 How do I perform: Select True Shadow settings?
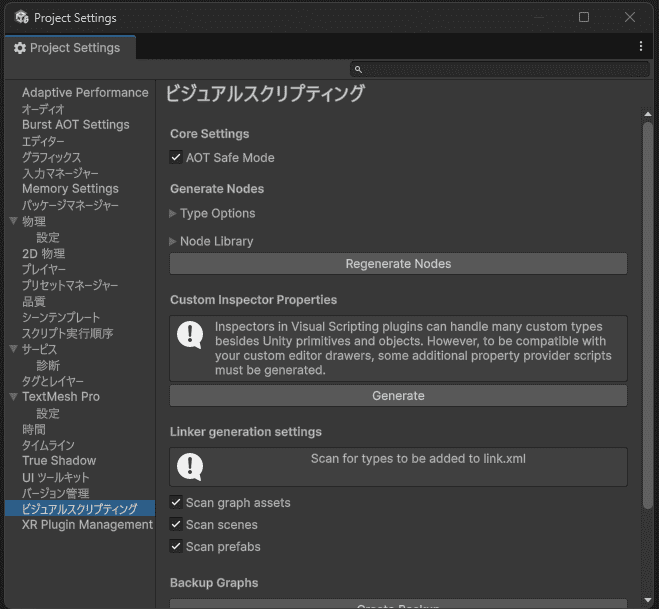[59, 461]
